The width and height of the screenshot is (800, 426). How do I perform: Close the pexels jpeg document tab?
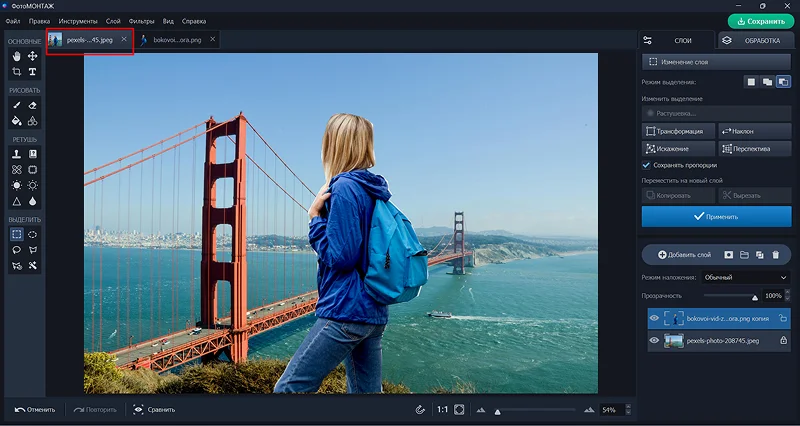pyautogui.click(x=124, y=39)
